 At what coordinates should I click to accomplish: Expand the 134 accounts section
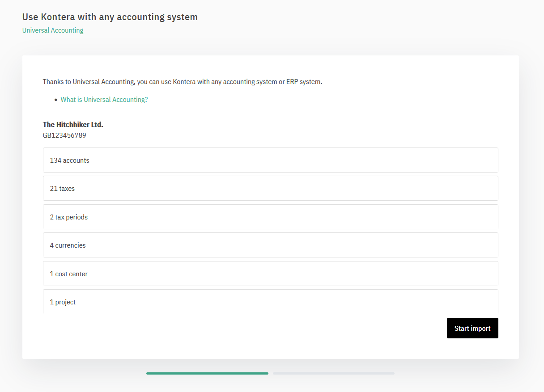[270, 160]
